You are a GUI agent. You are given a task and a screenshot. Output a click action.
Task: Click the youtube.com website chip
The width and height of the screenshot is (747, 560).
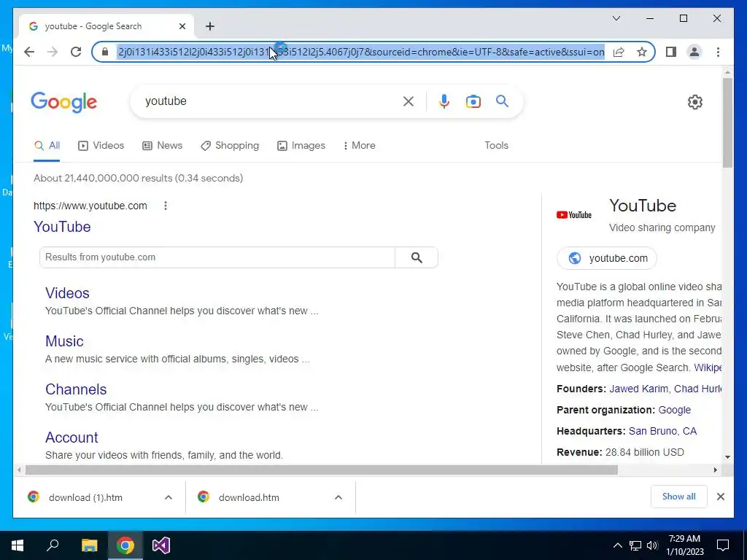point(607,258)
